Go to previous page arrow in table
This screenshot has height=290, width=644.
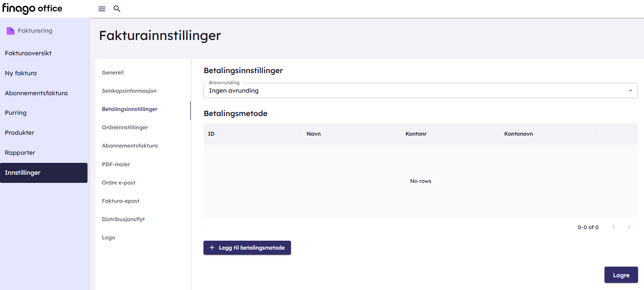[x=614, y=227]
